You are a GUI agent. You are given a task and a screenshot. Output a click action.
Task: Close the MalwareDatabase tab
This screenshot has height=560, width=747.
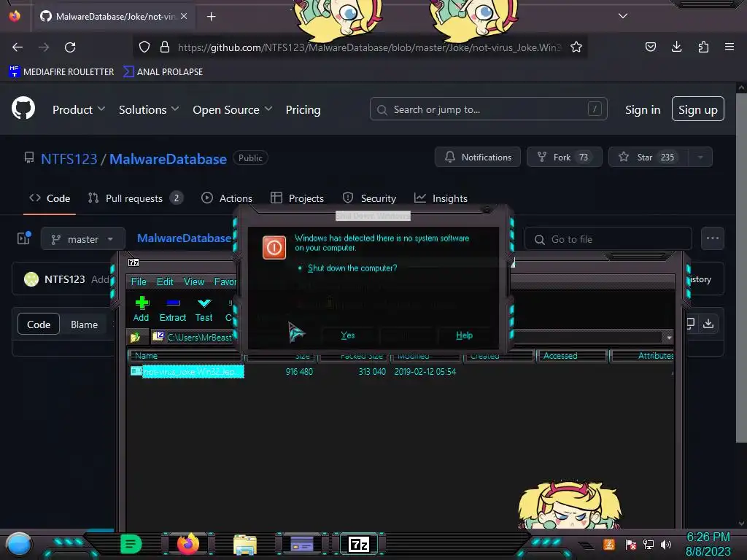tap(184, 16)
